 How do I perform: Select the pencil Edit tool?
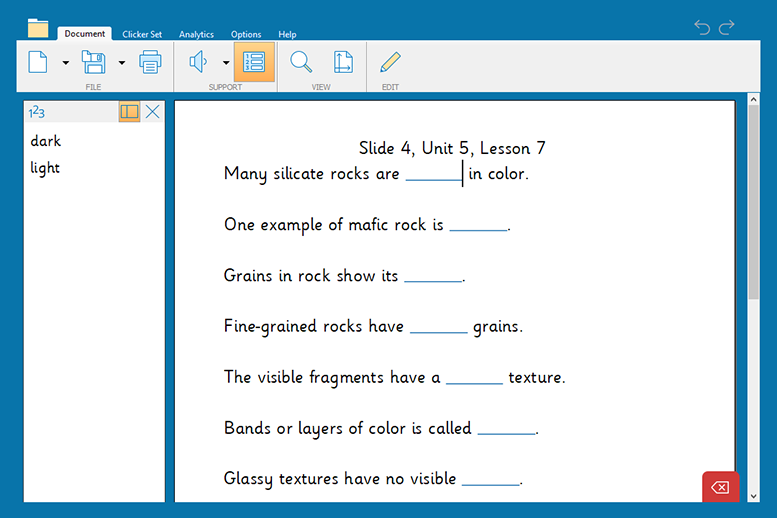click(390, 62)
